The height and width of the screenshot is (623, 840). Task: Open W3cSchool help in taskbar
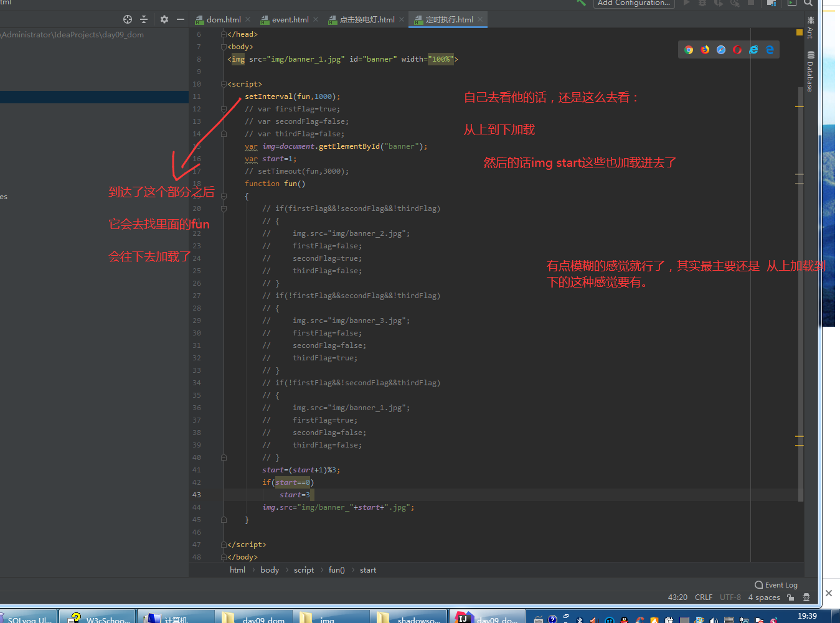(x=98, y=617)
